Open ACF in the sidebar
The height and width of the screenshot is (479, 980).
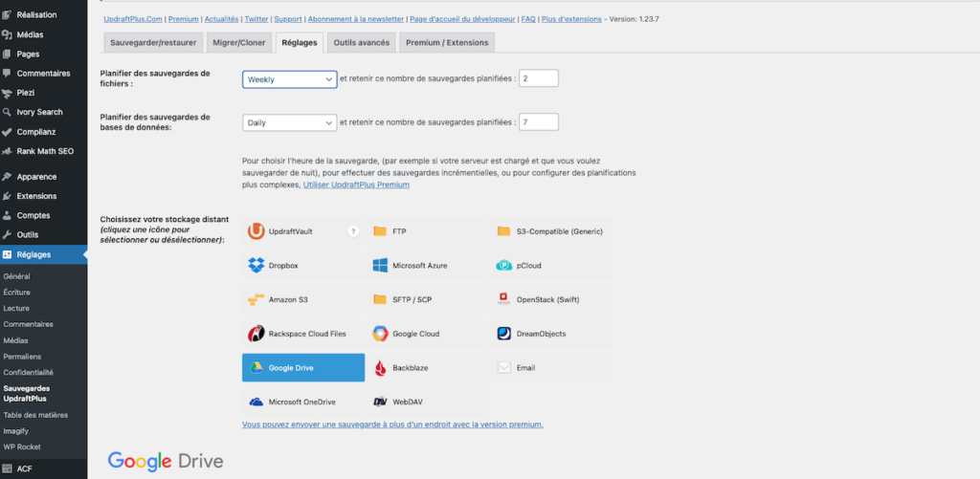24,468
